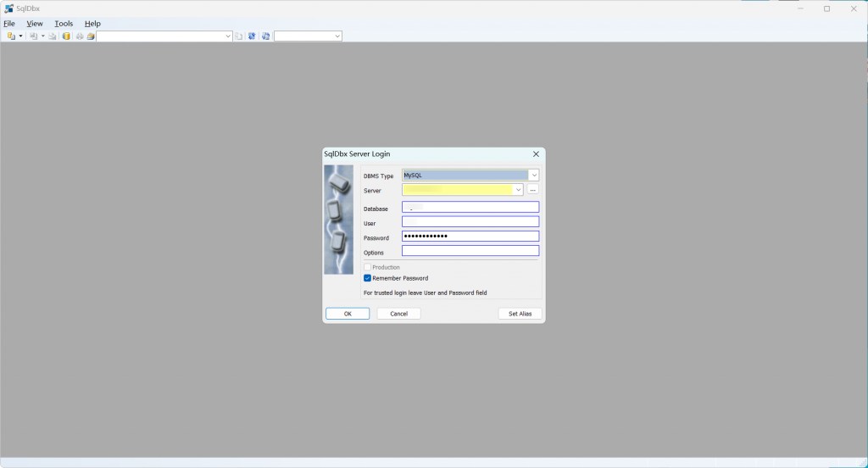Click the grayed save-all toolbar icon
The height and width of the screenshot is (468, 868).
(53, 36)
